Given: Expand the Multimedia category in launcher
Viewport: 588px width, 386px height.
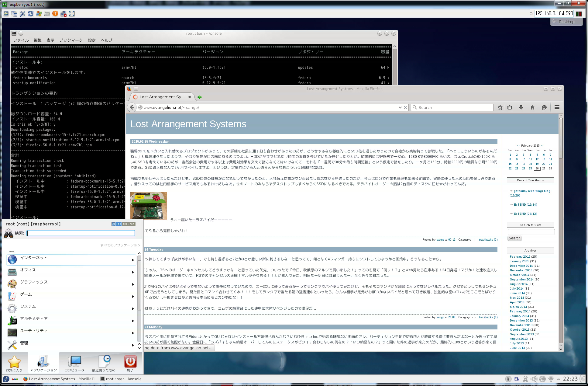Looking at the screenshot, I should 71,321.
